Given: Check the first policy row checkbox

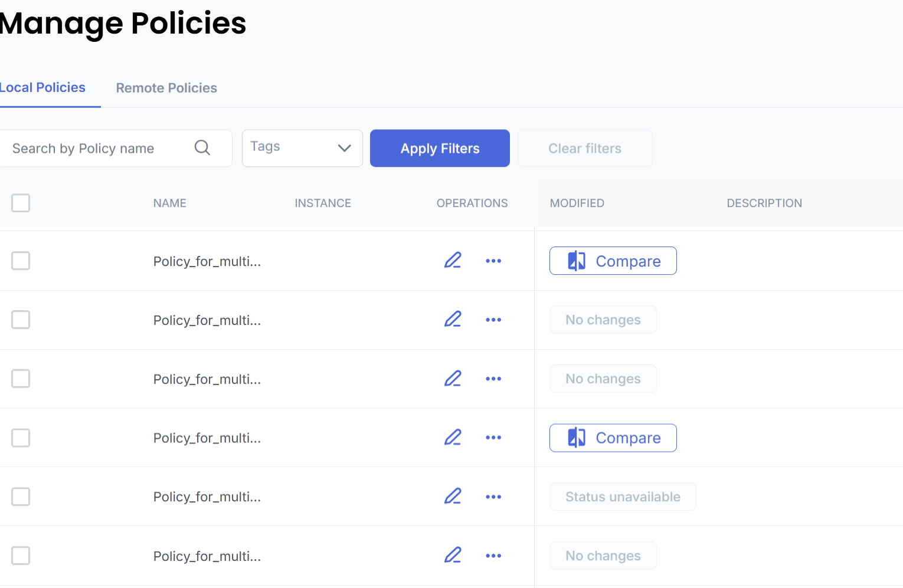Looking at the screenshot, I should coord(21,261).
